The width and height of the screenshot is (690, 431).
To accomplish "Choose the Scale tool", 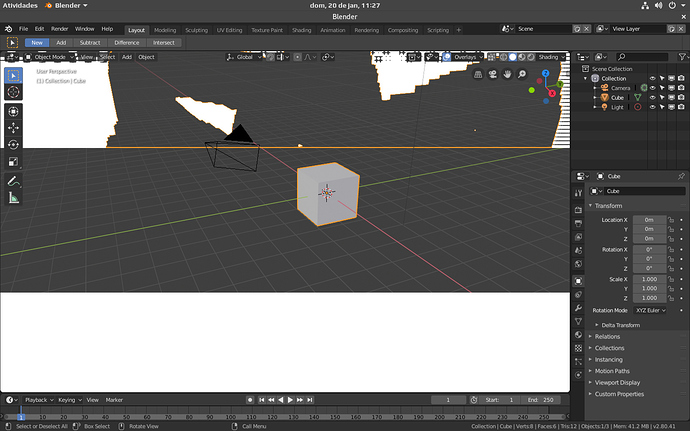I will click(14, 162).
